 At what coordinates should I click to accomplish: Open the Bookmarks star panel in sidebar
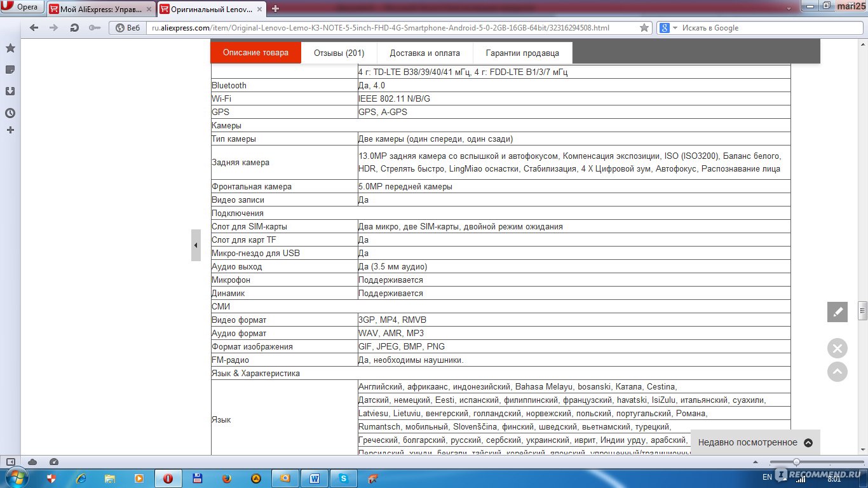click(x=10, y=48)
